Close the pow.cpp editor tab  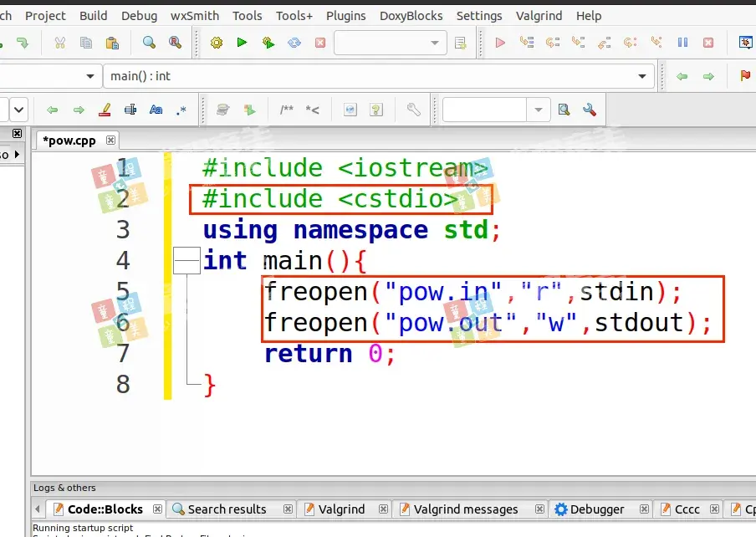110,140
